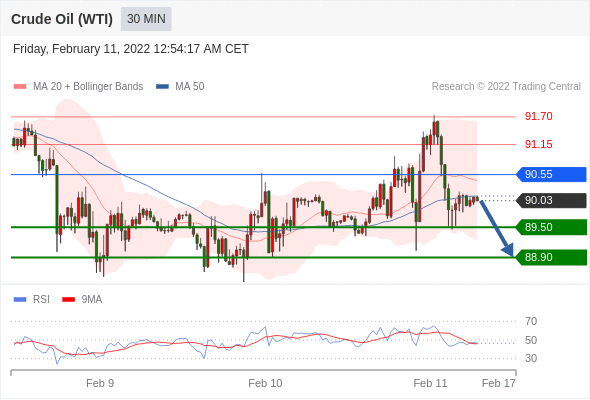Viewport: 590px width, 400px height.
Task: Click the Feb 10 date axis label
Action: (265, 383)
